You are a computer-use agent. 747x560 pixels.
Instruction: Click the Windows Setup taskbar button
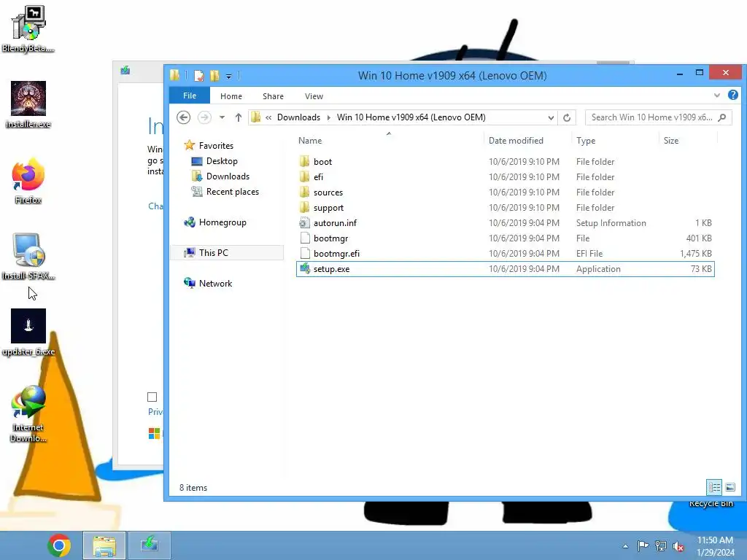point(150,545)
